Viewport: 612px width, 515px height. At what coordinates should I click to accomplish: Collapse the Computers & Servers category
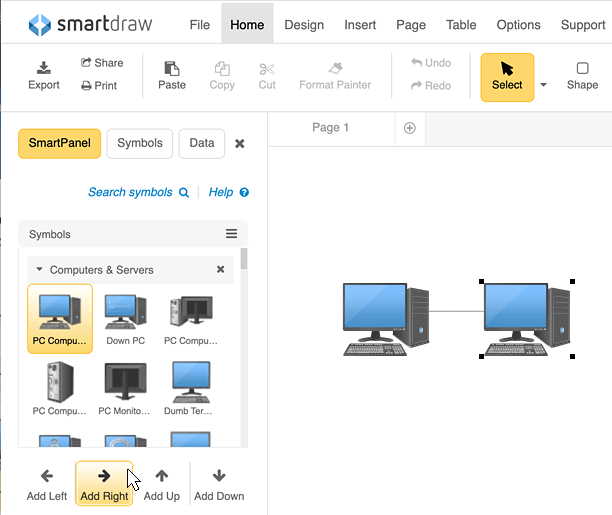[x=40, y=270]
